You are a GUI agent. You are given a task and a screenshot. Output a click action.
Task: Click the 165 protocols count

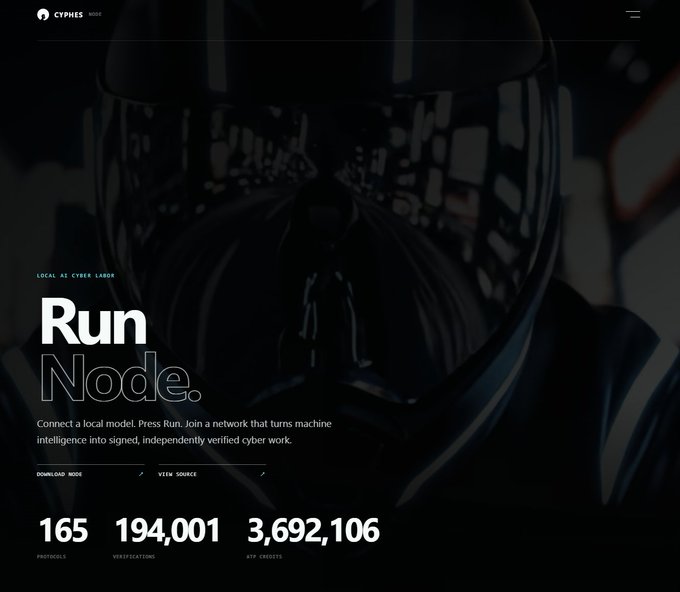click(63, 530)
